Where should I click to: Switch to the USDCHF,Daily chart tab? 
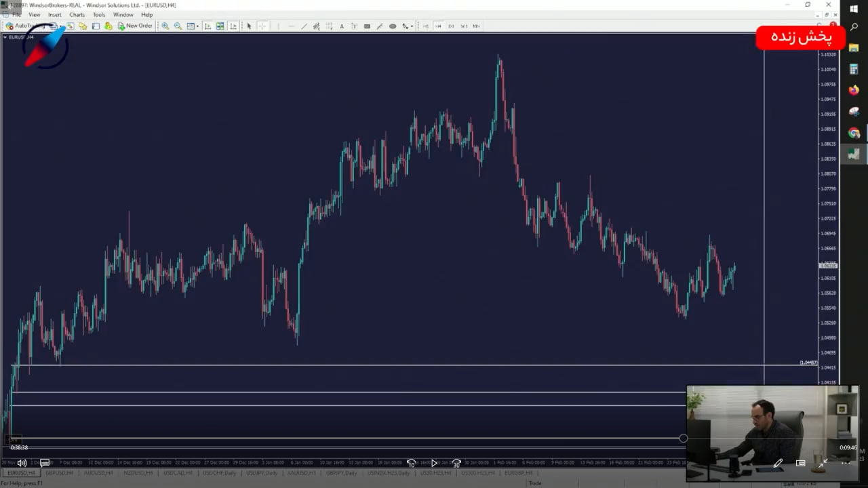point(219,473)
